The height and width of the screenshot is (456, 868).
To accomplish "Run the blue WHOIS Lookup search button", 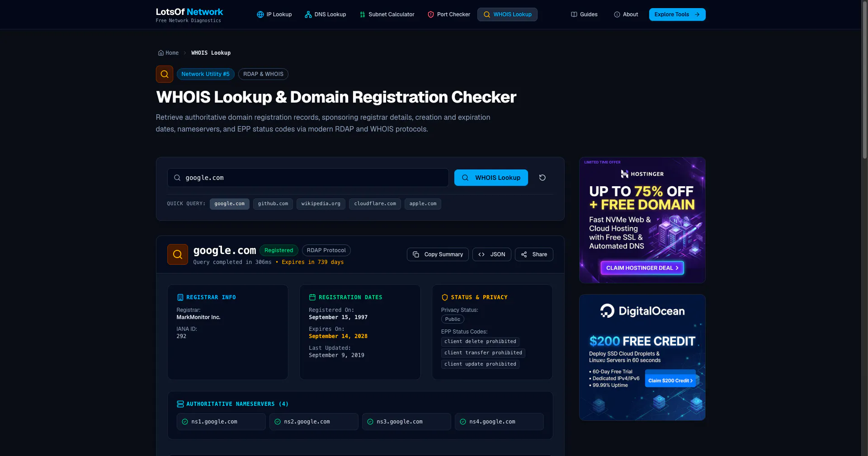I will click(x=491, y=178).
